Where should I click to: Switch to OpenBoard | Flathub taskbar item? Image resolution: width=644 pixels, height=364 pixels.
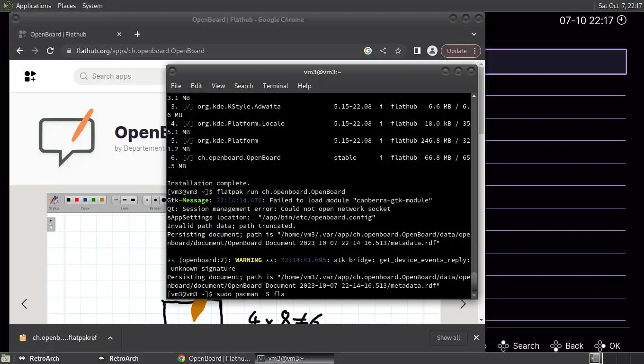pos(215,358)
